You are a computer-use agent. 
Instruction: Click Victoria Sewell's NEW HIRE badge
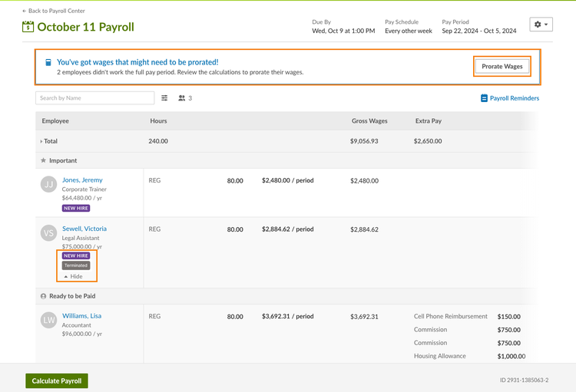(x=76, y=255)
